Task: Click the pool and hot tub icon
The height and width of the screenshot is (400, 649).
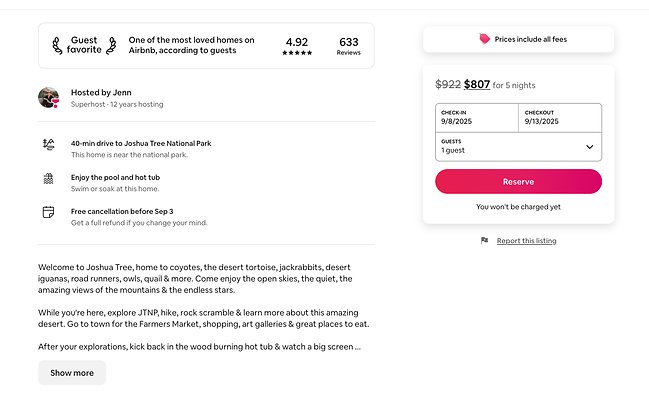Action: click(x=48, y=179)
